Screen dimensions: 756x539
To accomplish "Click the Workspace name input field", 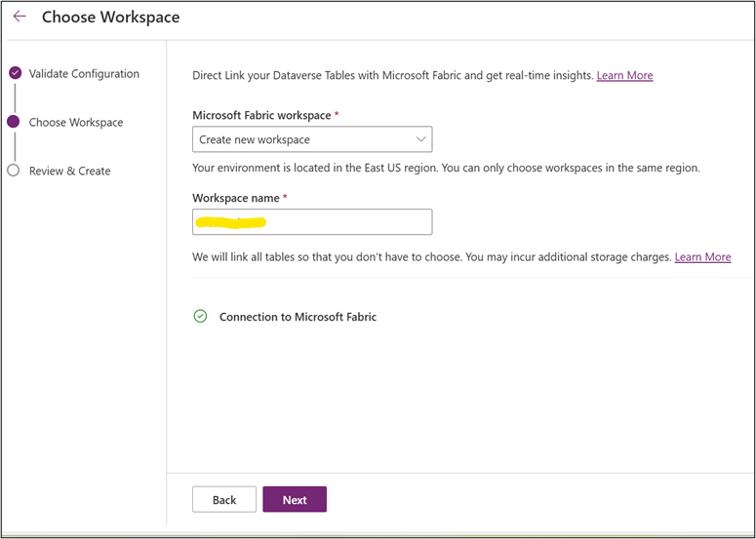I will 312,222.
